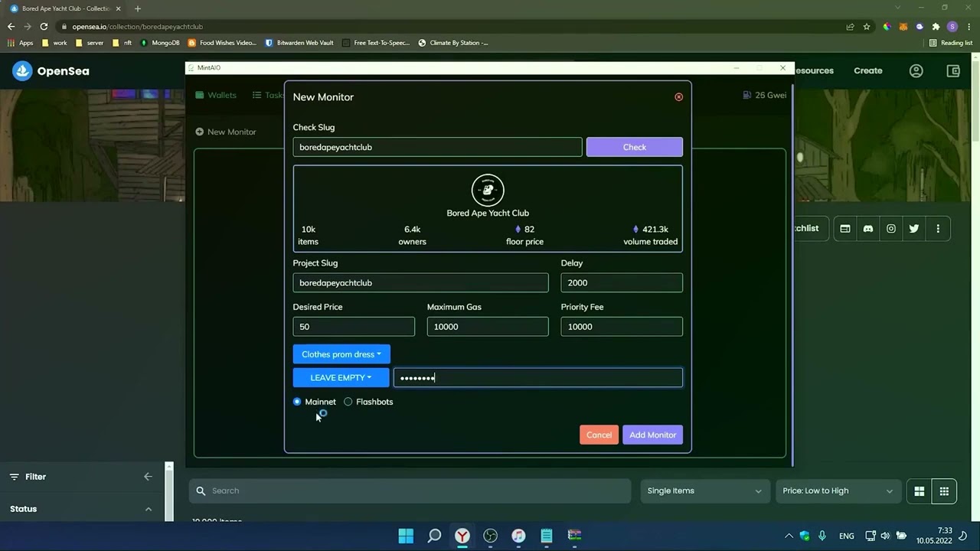Reload the browser page

(x=44, y=26)
